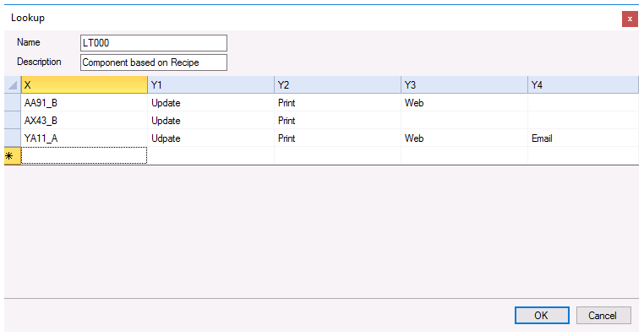This screenshot has width=644, height=336.
Task: Select the AA91_B row via its row header
Action: click(13, 102)
